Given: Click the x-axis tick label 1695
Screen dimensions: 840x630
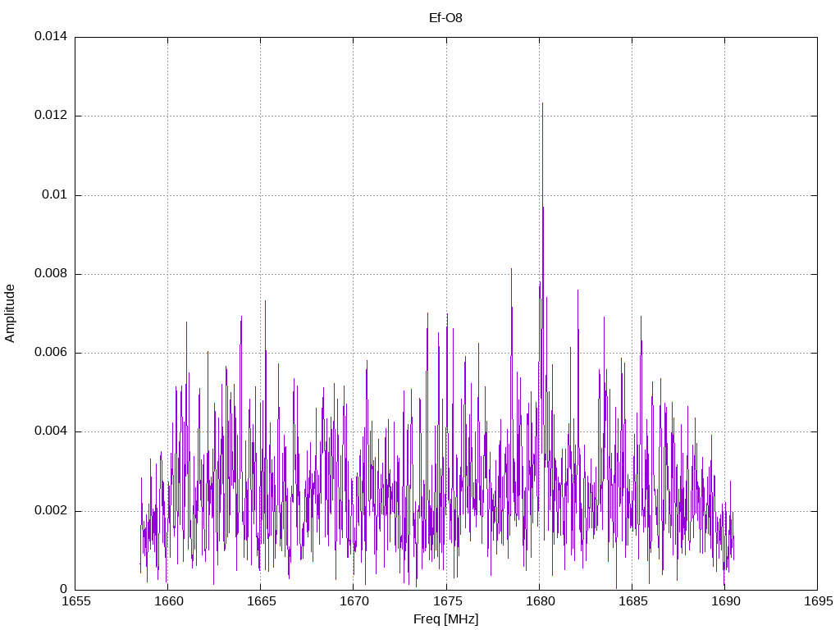Looking at the screenshot, I should [819, 601].
